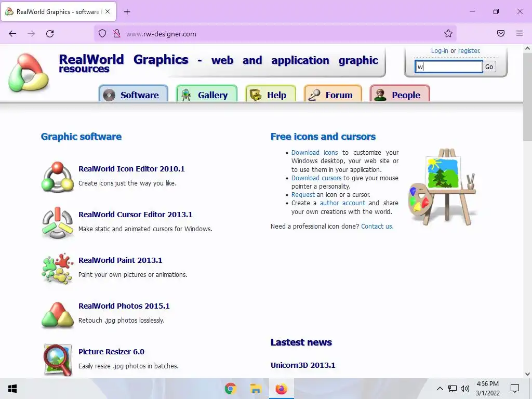
Task: Open a new tab with the plus button
Action: coord(127,12)
